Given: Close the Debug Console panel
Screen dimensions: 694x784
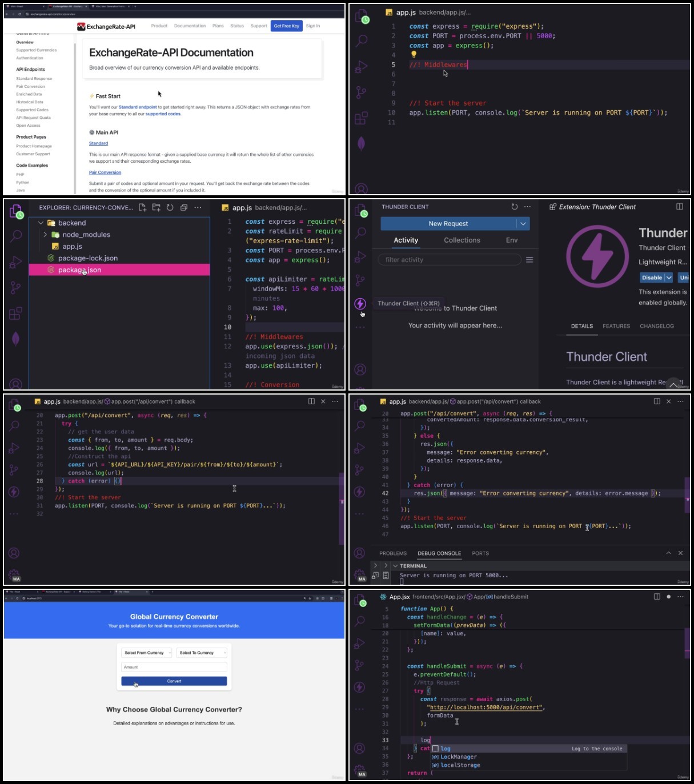Looking at the screenshot, I should pyautogui.click(x=680, y=553).
